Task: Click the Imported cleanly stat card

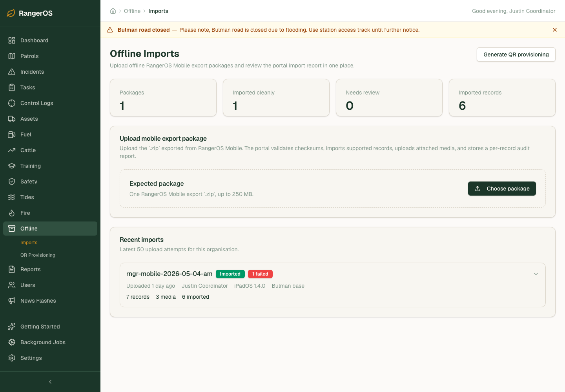Action: (276, 98)
